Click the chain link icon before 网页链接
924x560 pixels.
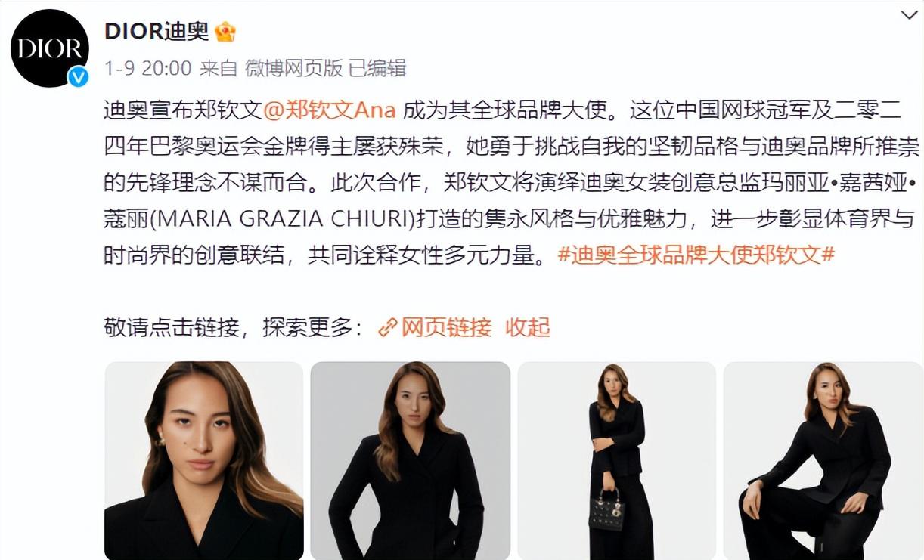(x=388, y=327)
